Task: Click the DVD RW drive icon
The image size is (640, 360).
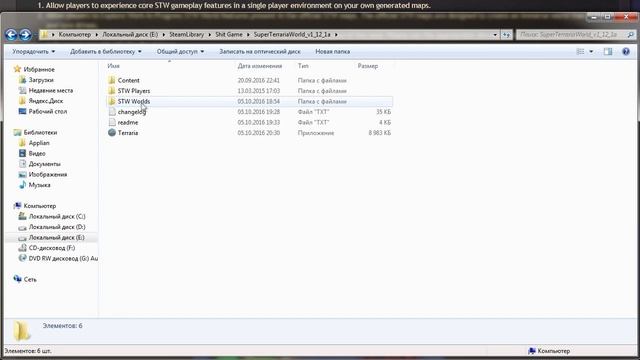Action: 22,258
